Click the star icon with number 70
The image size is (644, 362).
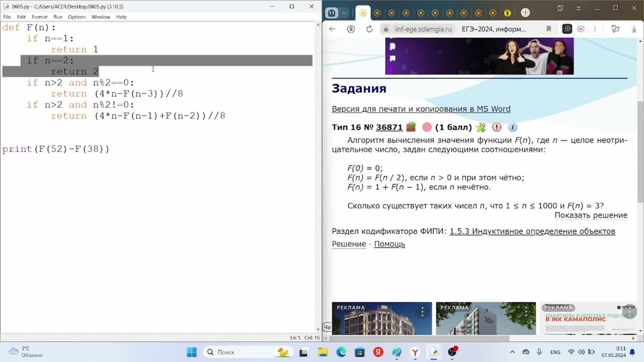pos(481,127)
